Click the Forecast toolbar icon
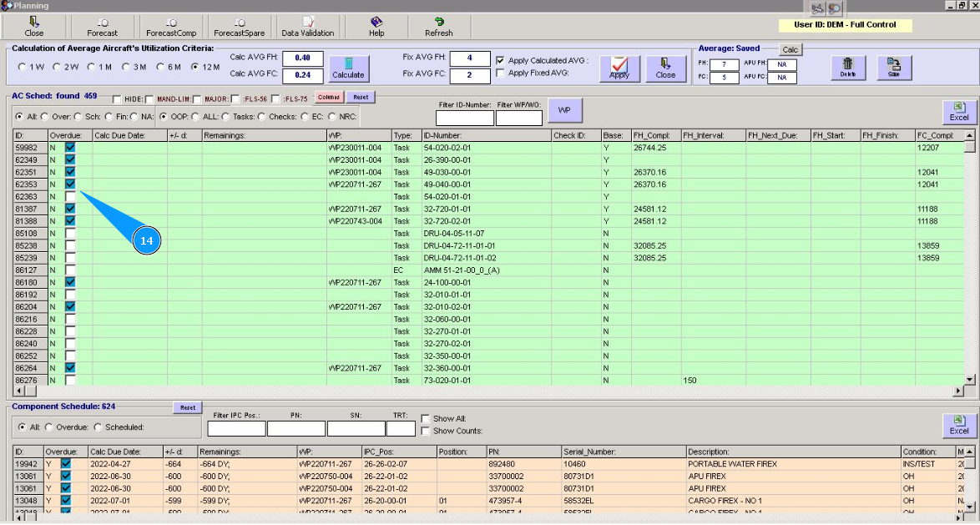The width and height of the screenshot is (980, 525). (x=102, y=27)
